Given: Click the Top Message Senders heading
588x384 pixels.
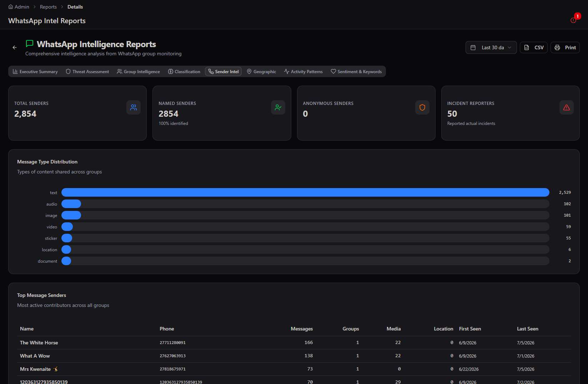Looking at the screenshot, I should 41,295.
